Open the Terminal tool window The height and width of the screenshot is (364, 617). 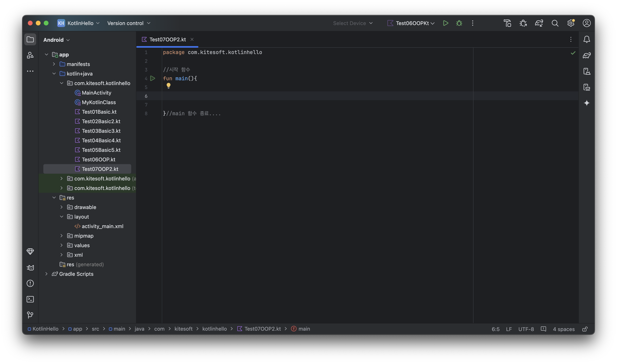point(30,299)
